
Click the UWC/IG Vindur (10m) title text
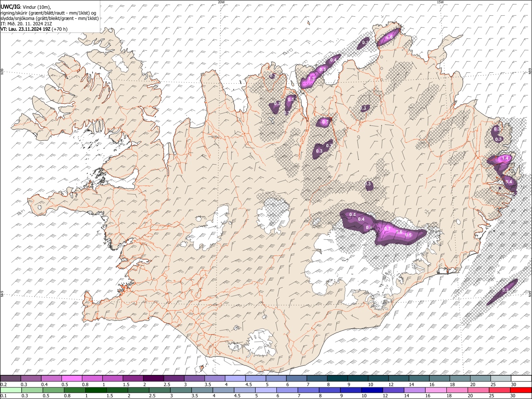pyautogui.click(x=26, y=6)
